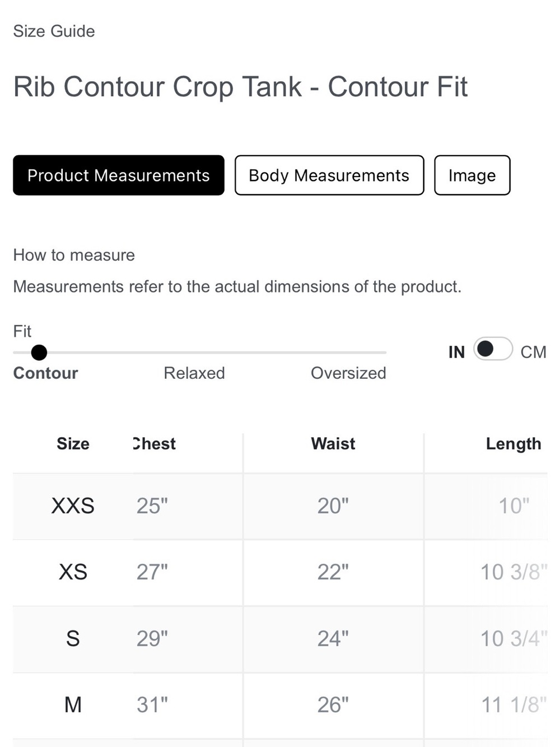Toggle the IN/CM unit switch
560x747 pixels.
click(x=493, y=349)
